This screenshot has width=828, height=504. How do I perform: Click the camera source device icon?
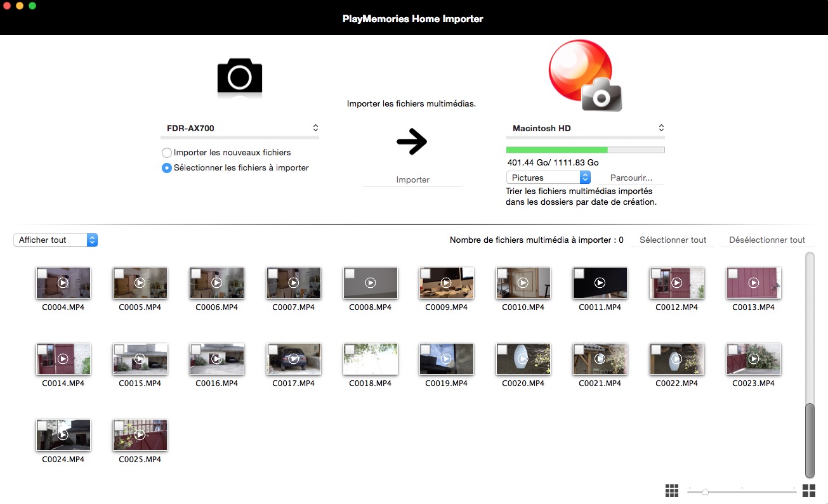click(x=240, y=77)
